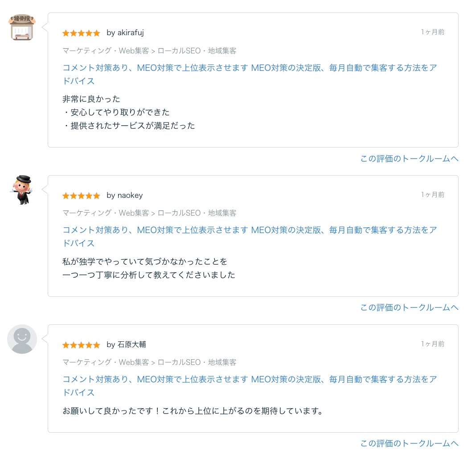The width and height of the screenshot is (476, 451).
Task: Open トークルーム link for naokey's review
Action: point(409,307)
